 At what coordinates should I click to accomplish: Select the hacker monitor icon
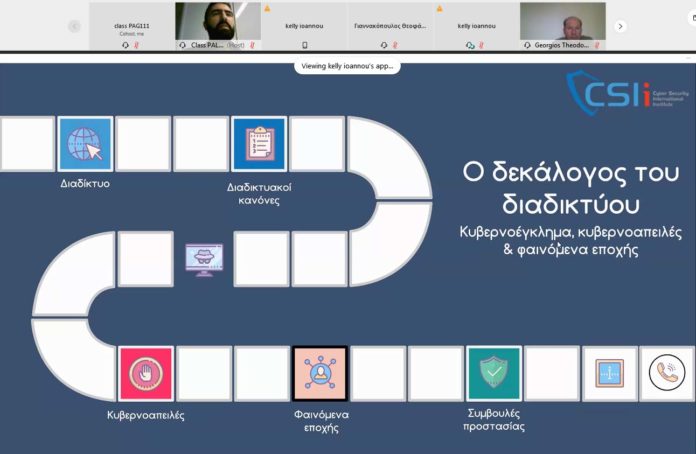click(x=204, y=260)
